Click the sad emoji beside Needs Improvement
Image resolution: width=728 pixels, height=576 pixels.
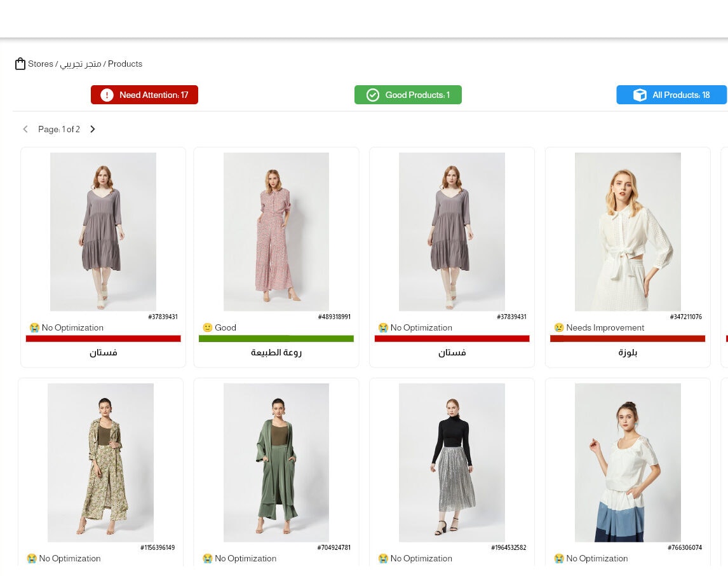(559, 327)
